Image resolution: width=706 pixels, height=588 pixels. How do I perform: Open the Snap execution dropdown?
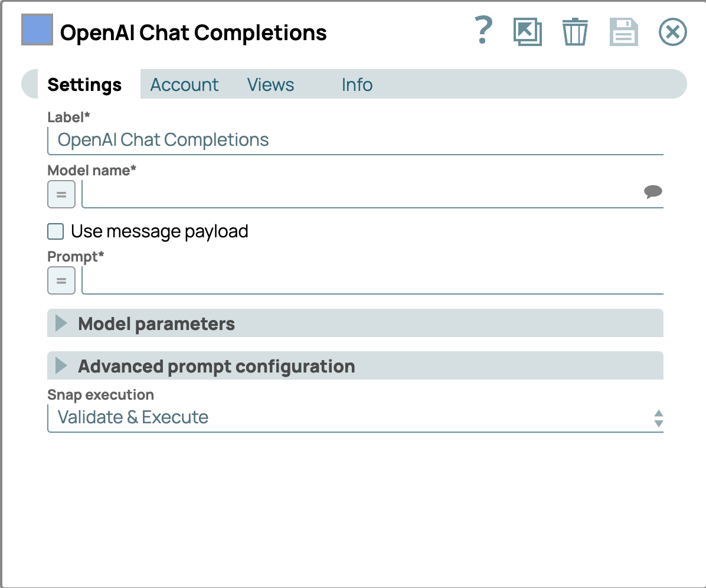click(354, 417)
